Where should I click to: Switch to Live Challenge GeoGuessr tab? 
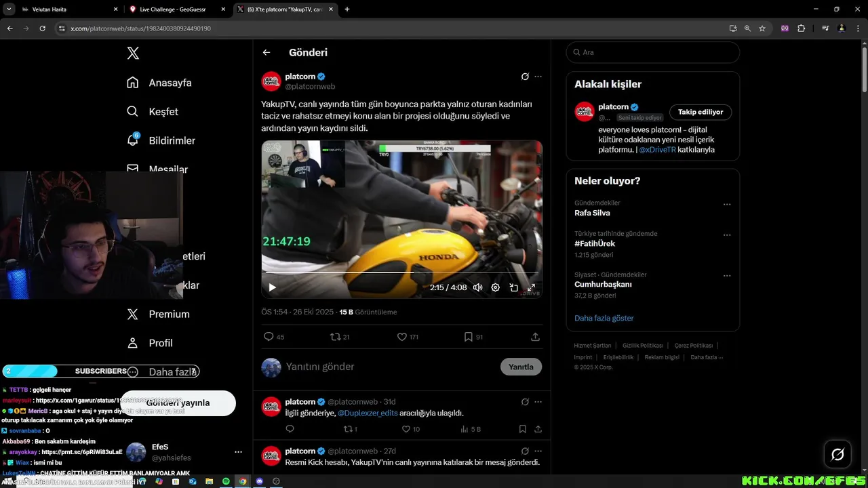coord(177,9)
